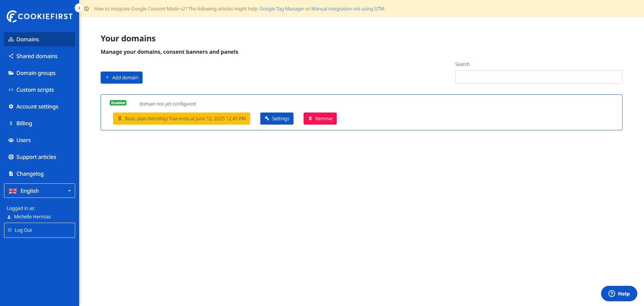This screenshot has height=306, width=644.
Task: Click the Domains sitemap icon
Action: click(x=11, y=40)
